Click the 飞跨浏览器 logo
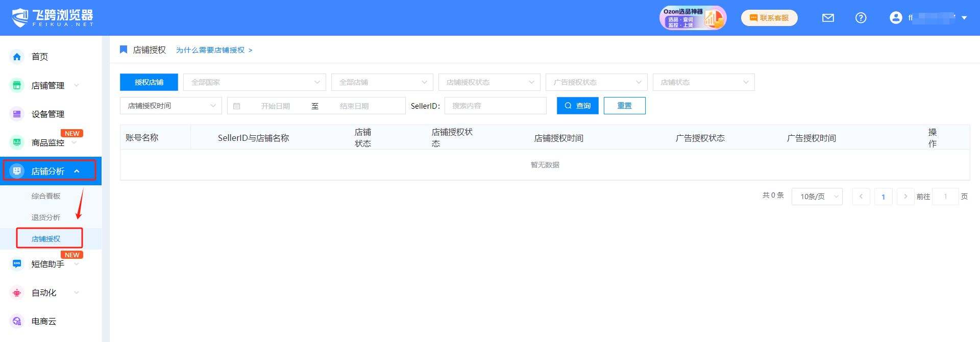Viewport: 980px width, 342px height. tap(53, 17)
